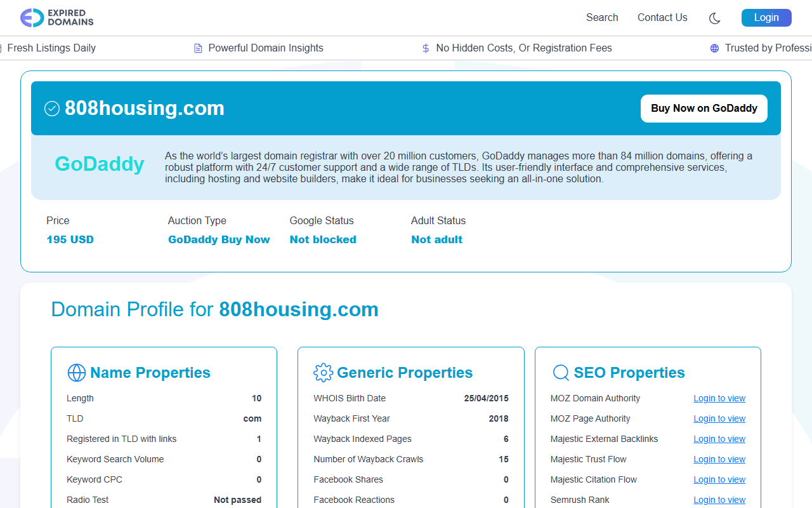This screenshot has height=508, width=812.
Task: Click the Not blocked Google status value
Action: tap(323, 239)
